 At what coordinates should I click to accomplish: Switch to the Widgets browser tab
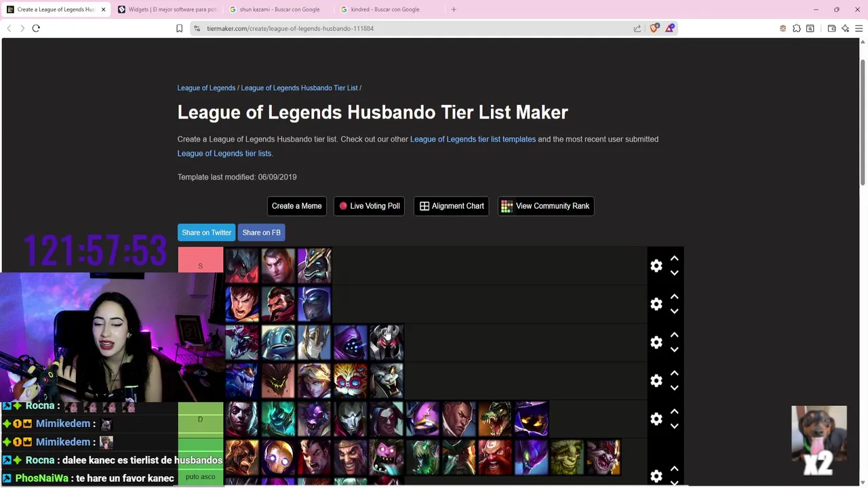point(167,9)
